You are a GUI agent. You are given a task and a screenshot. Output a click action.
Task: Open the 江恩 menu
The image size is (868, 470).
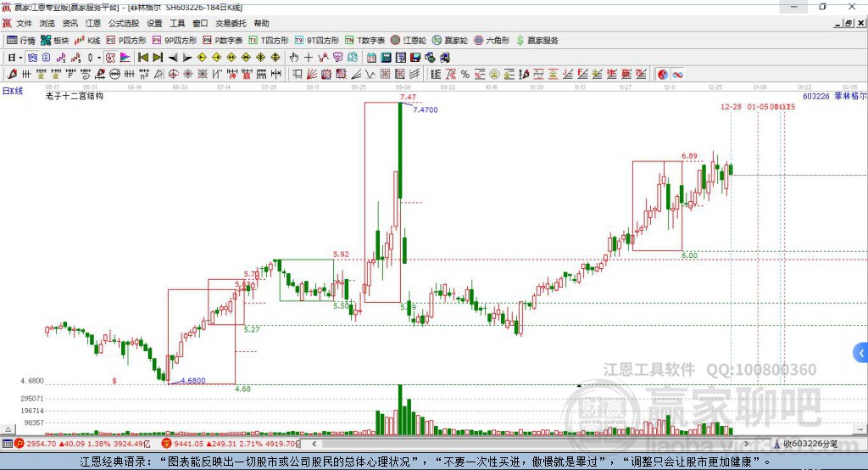[93, 23]
